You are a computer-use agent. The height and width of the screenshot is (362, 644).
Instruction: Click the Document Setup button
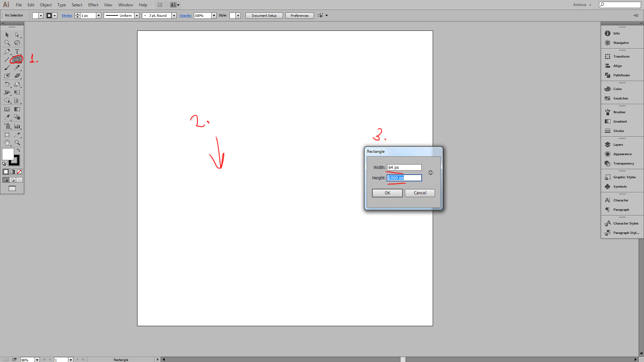(x=264, y=16)
